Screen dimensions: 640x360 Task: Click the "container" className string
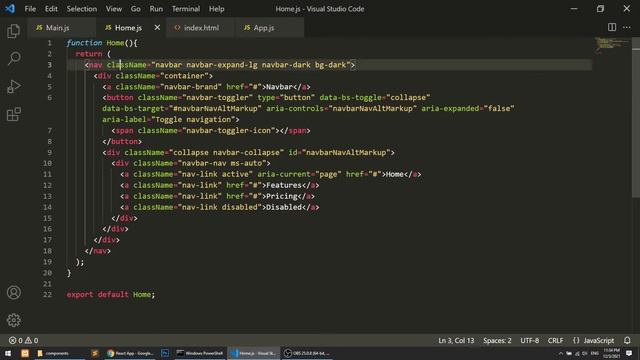click(184, 76)
